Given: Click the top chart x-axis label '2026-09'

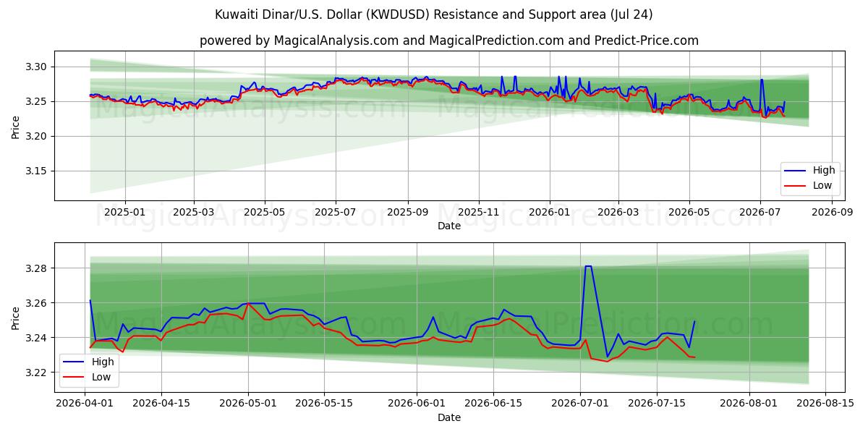Looking at the screenshot, I should point(833,213).
